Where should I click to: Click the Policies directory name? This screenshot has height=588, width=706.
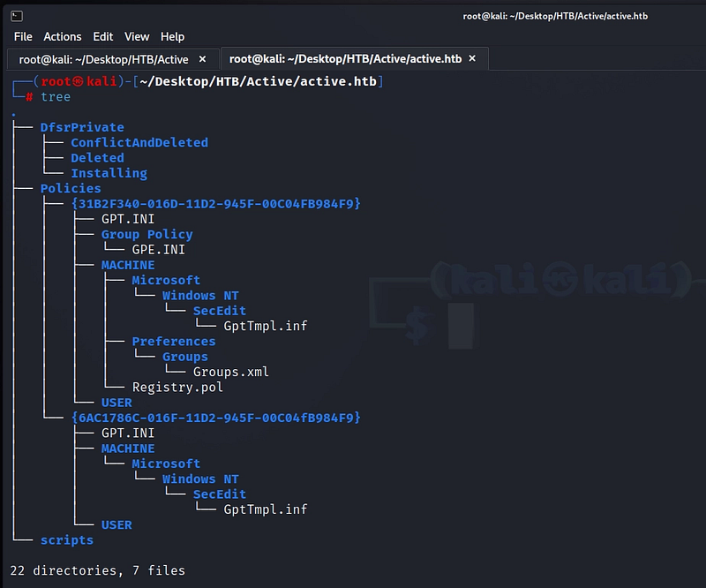pyautogui.click(x=71, y=189)
